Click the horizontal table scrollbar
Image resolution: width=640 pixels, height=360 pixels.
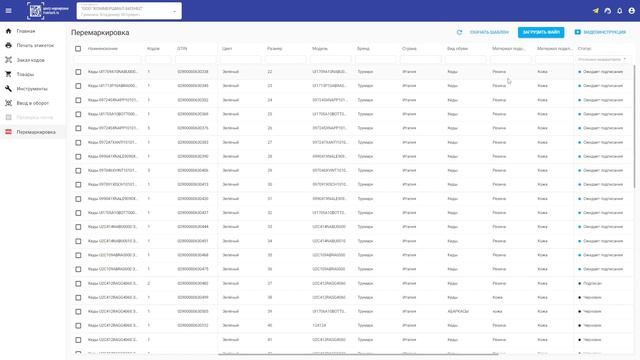(358, 354)
